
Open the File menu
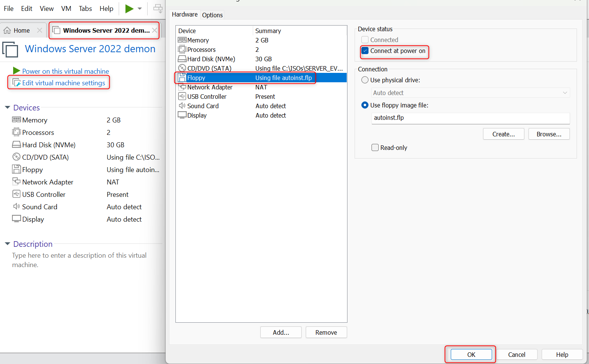[x=9, y=8]
